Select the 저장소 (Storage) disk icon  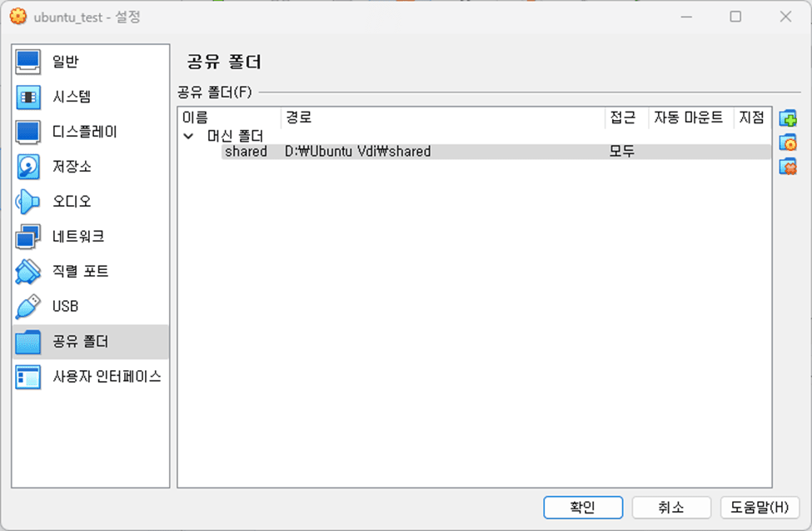point(28,167)
